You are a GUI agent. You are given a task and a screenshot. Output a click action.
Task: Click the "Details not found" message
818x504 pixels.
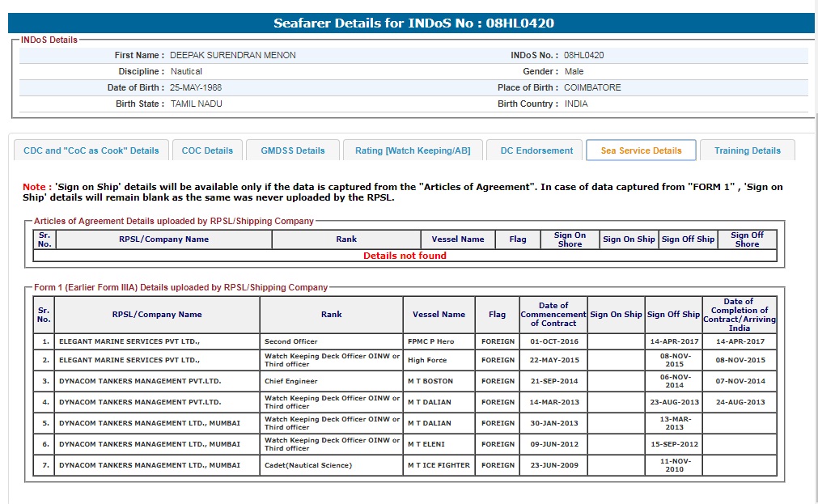405,256
